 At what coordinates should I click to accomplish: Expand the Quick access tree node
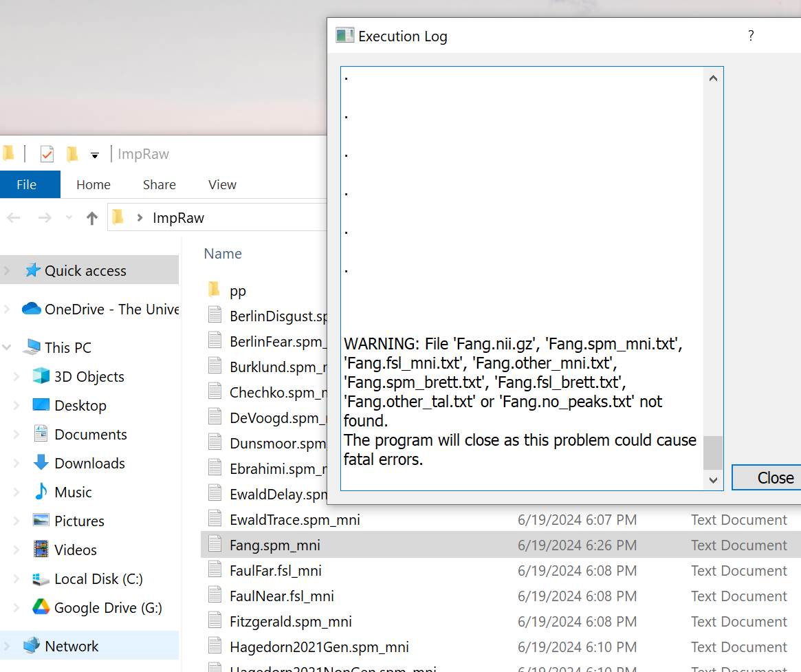click(x=7, y=271)
